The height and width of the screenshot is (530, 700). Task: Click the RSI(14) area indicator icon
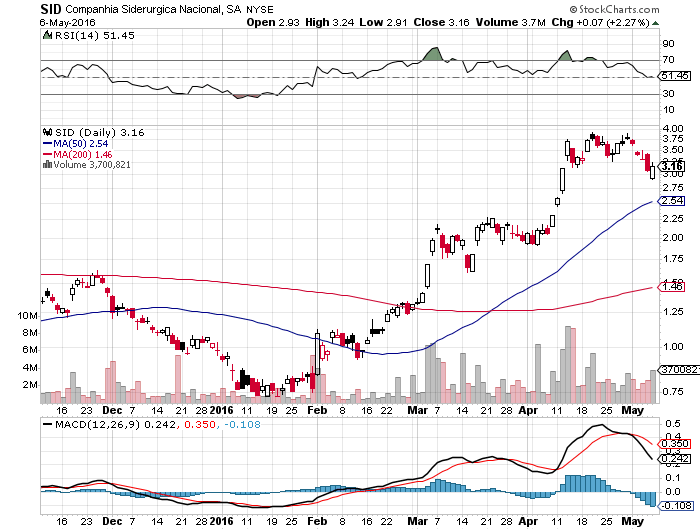point(47,35)
